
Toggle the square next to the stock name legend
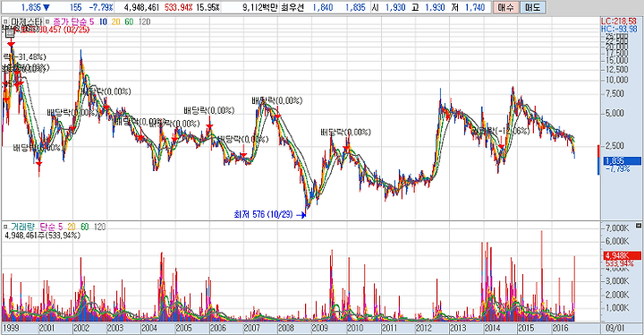(x=5, y=21)
